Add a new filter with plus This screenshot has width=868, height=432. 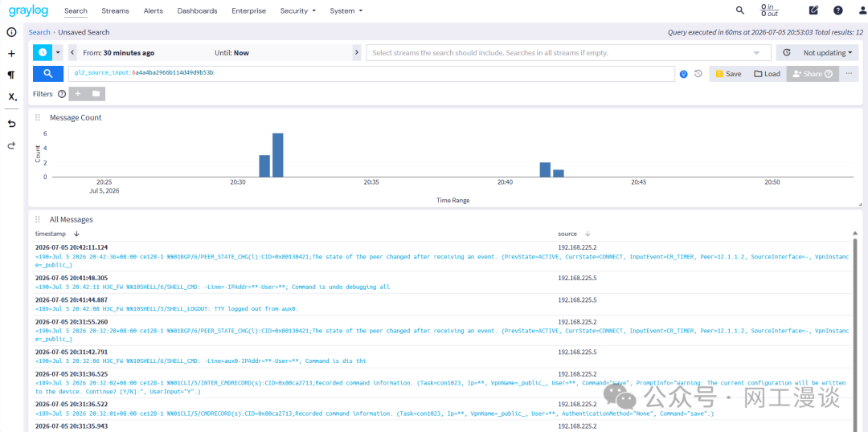(77, 94)
